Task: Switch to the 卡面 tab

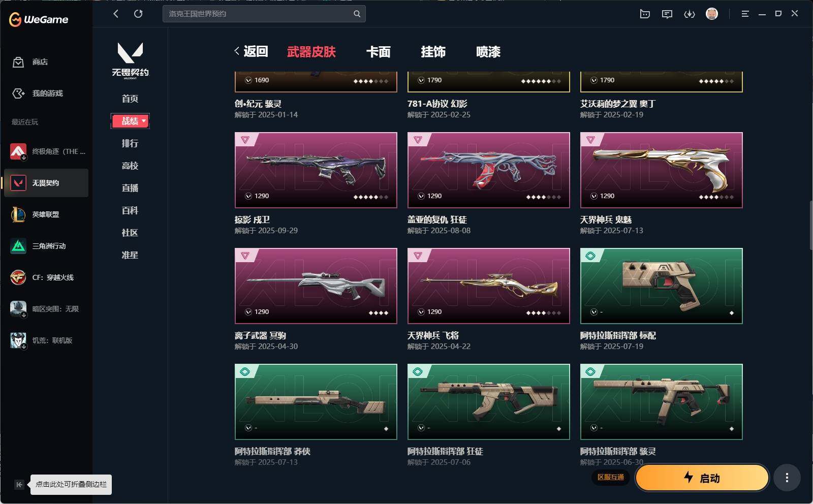Action: [379, 52]
